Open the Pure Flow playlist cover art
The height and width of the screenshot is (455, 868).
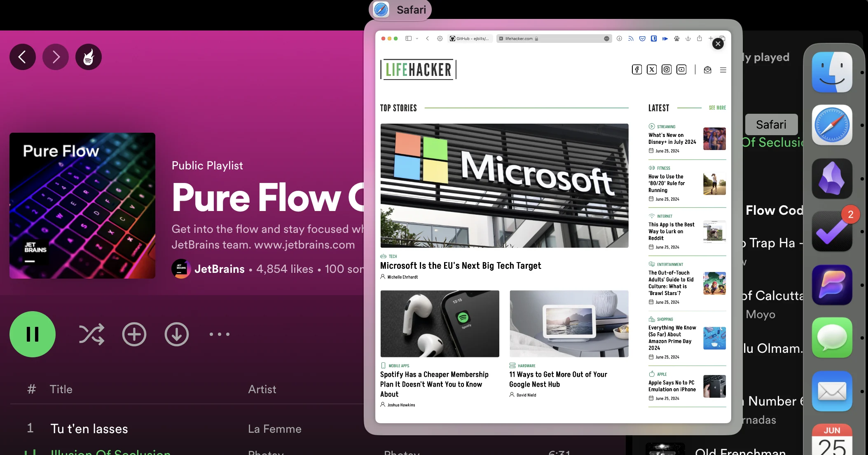(82, 206)
